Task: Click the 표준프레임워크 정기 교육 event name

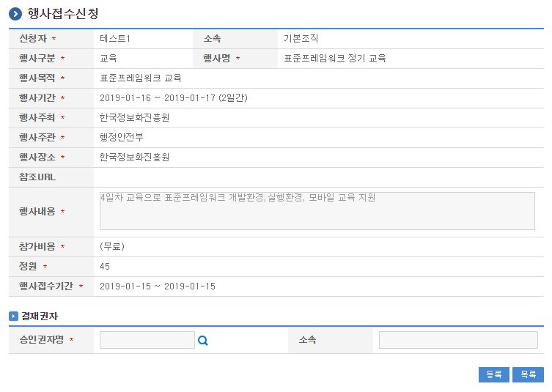Action: pos(335,58)
